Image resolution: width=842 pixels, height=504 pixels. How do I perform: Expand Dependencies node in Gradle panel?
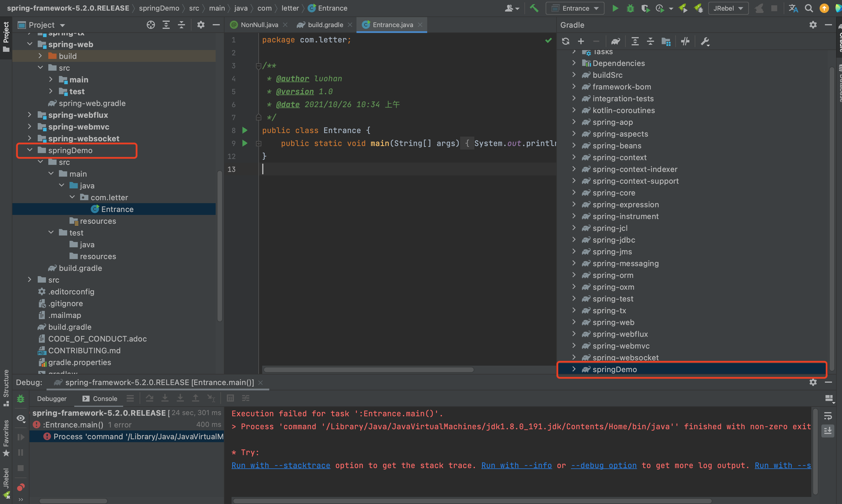point(574,63)
